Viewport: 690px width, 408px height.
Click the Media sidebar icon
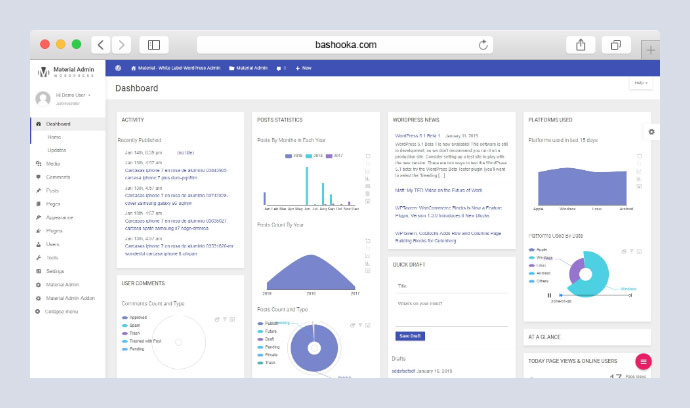(38, 164)
